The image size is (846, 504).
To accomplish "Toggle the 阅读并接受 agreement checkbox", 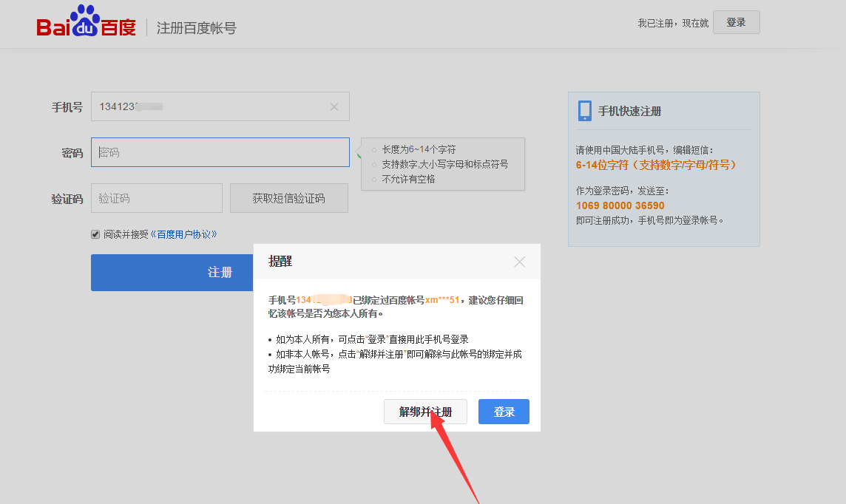I will coord(95,234).
